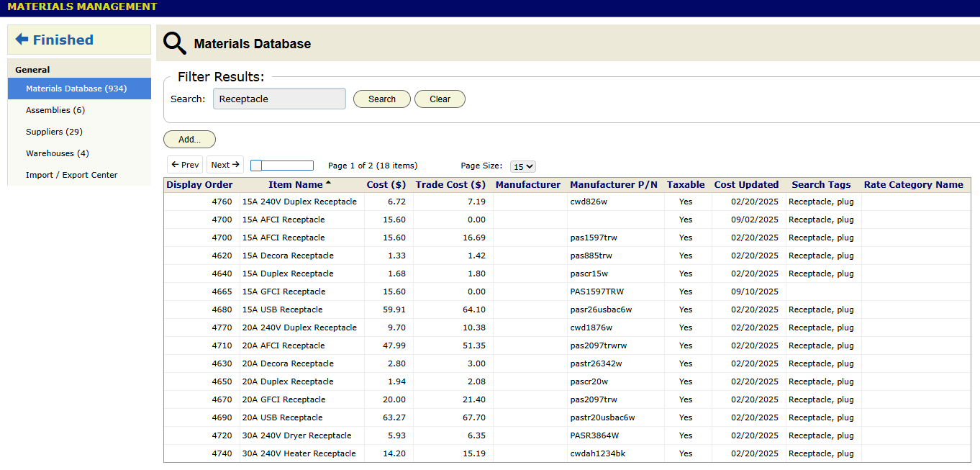
Task: Open the Page Size dropdown
Action: (x=523, y=166)
